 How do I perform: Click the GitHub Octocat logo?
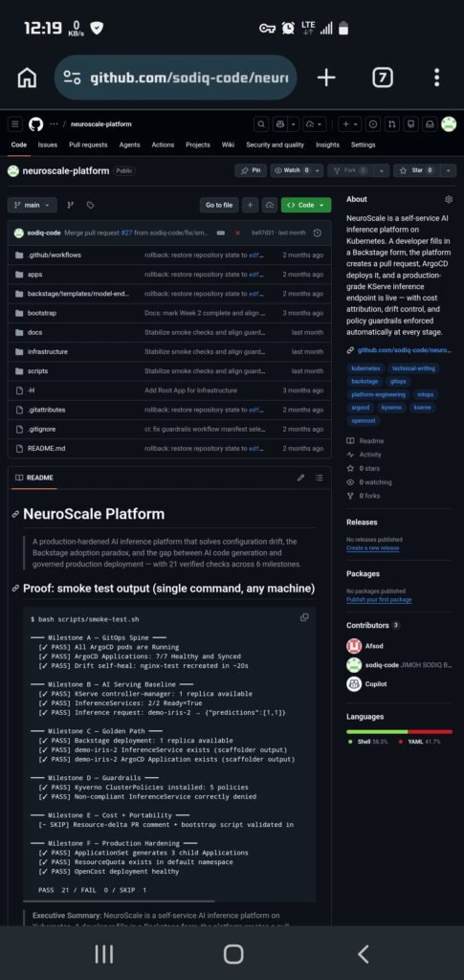pos(35,123)
